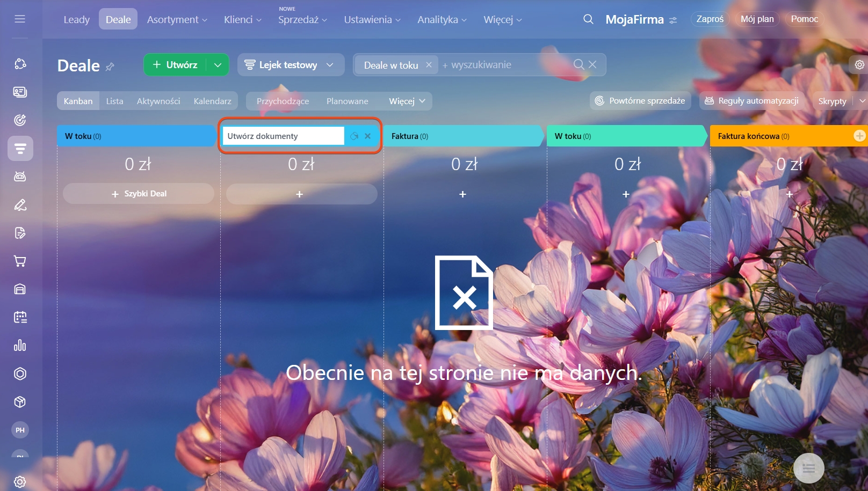The width and height of the screenshot is (868, 491).
Task: Pin the Deale page with pin icon
Action: coord(110,67)
